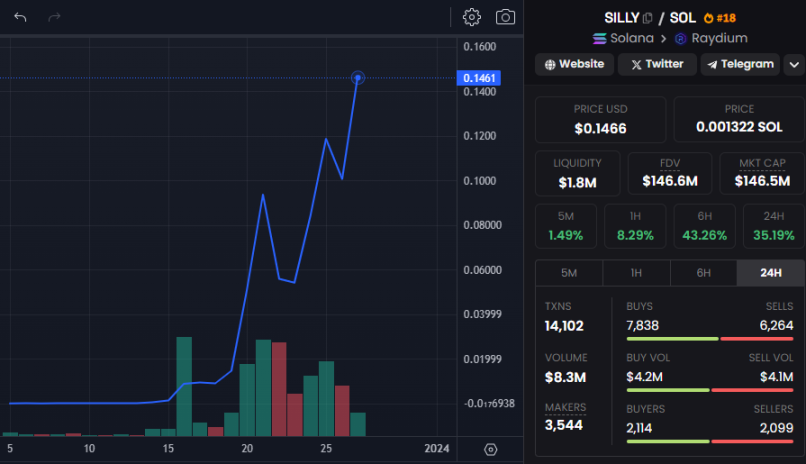This screenshot has height=464, width=806.
Task: Open the token Website button
Action: click(574, 64)
